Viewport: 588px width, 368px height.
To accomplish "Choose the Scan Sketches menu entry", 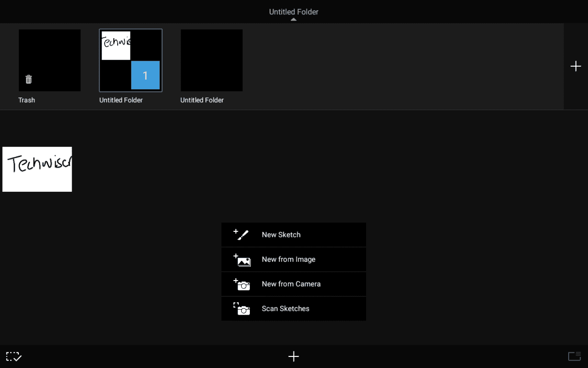I will tap(285, 309).
